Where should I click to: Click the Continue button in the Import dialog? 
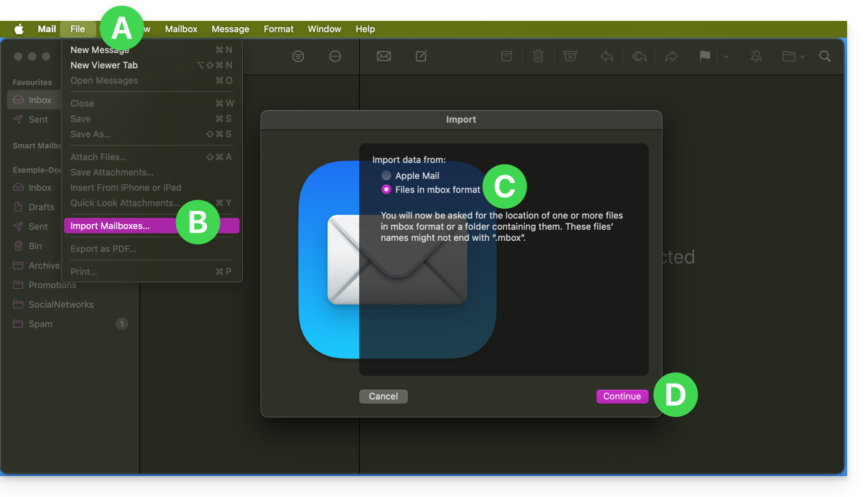(622, 396)
